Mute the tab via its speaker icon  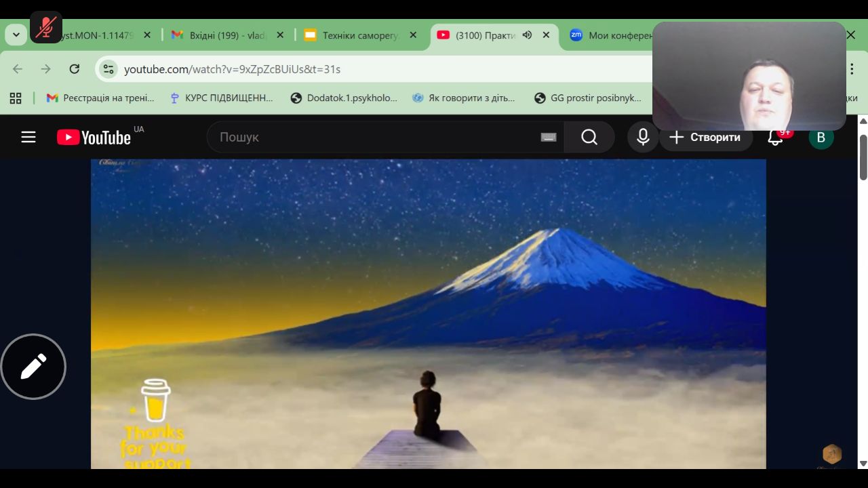click(527, 35)
